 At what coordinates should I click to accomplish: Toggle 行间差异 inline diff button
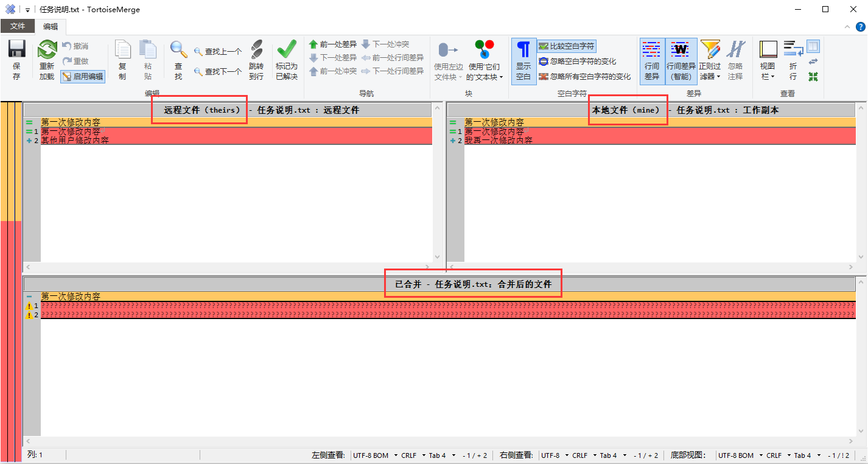click(651, 61)
